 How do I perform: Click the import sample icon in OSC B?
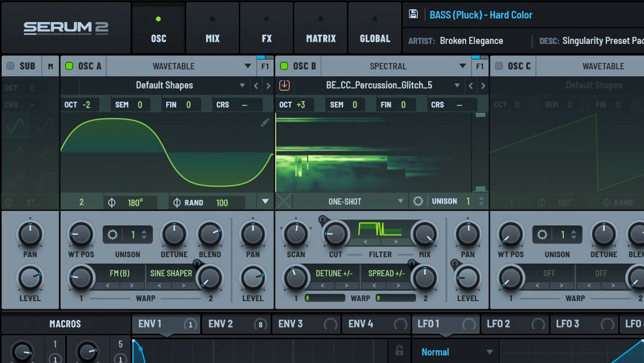pyautogui.click(x=284, y=85)
